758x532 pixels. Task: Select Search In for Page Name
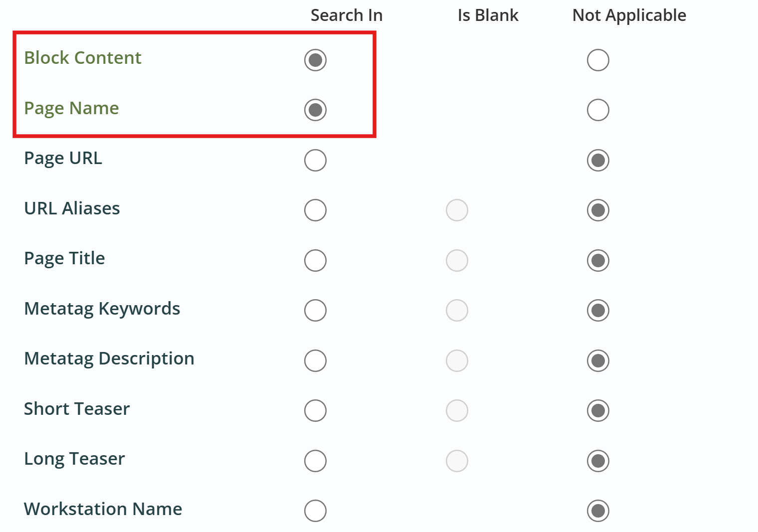(315, 110)
